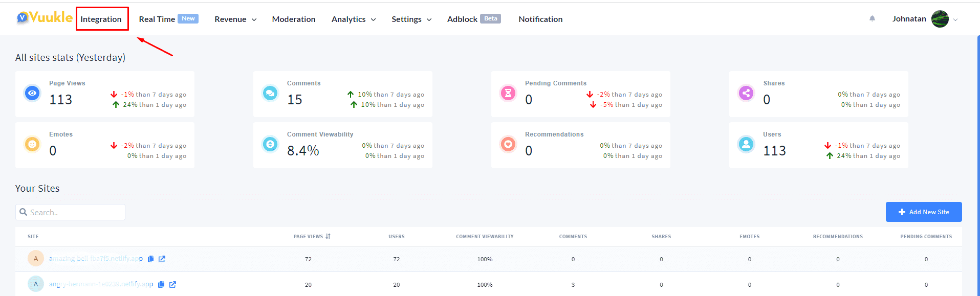980x296 pixels.
Task: Click the Vuukle logo
Action: 45,18
